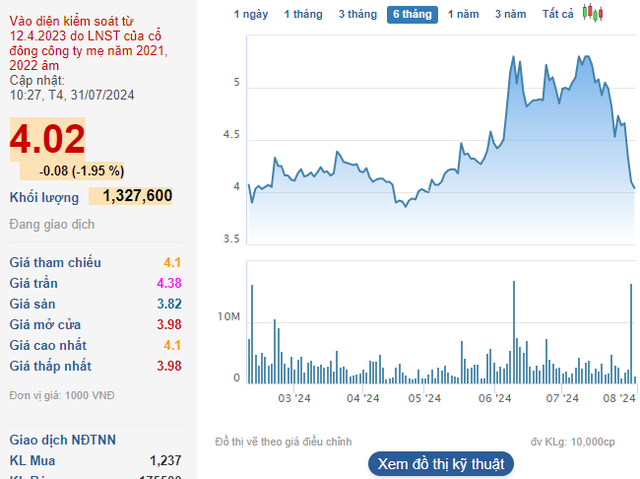Click the Giá trần value 4.38
This screenshot has height=479, width=640.
pyautogui.click(x=168, y=283)
